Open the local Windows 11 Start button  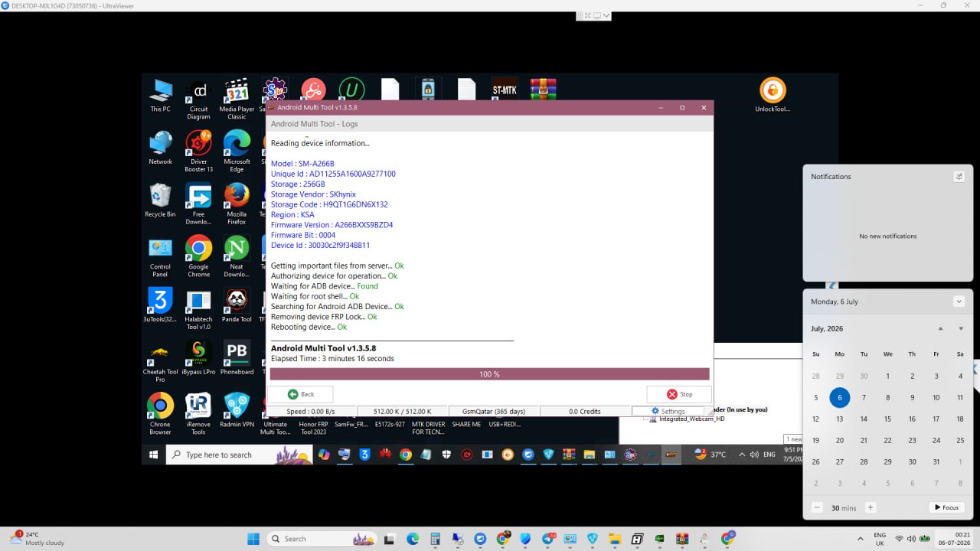[253, 539]
